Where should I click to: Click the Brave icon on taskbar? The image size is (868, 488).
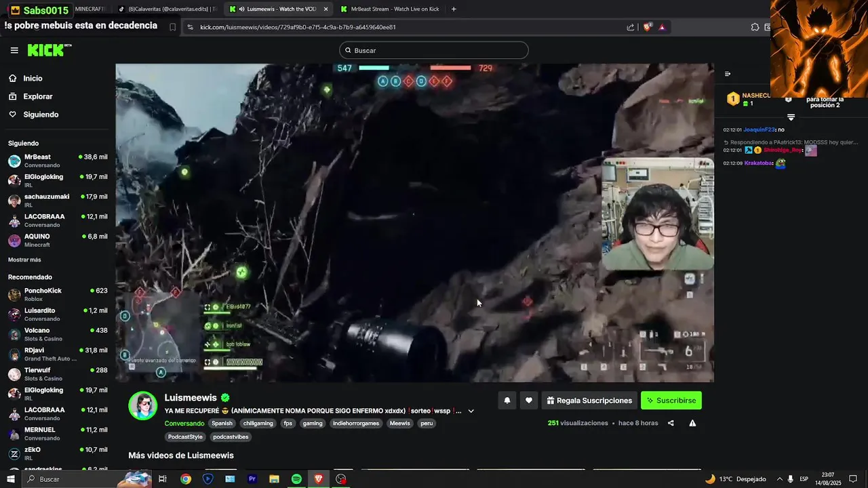[319, 479]
